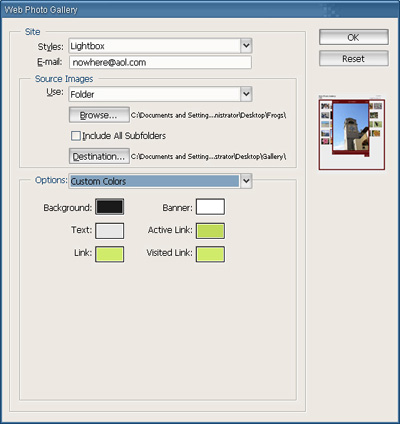The image size is (400, 424).
Task: Open the Options dropdown showing Custom Colors
Action: pos(160,181)
